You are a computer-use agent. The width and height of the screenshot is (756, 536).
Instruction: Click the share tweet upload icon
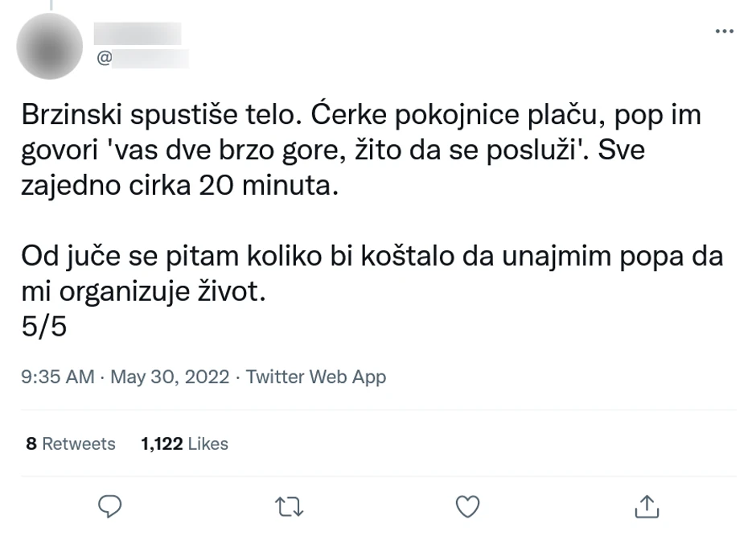(647, 506)
